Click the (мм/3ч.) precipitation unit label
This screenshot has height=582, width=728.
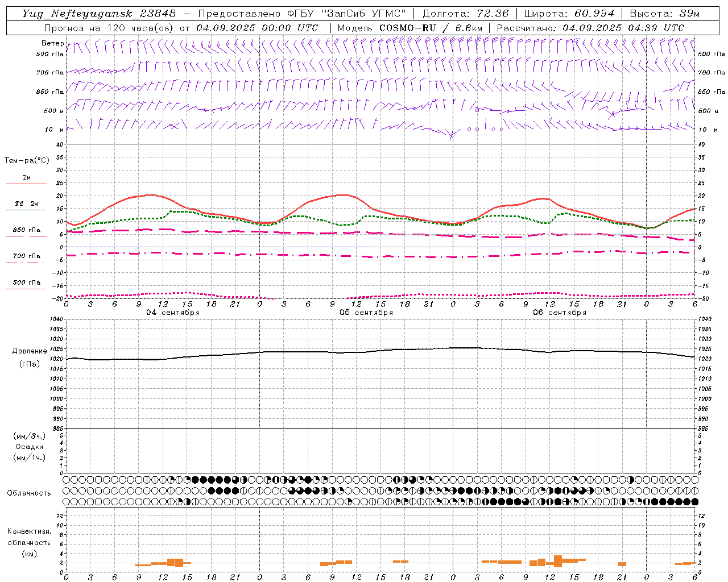[29, 436]
